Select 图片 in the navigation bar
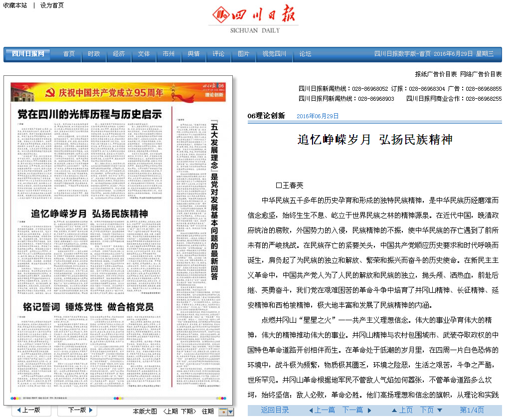The image size is (514, 420). 243,54
